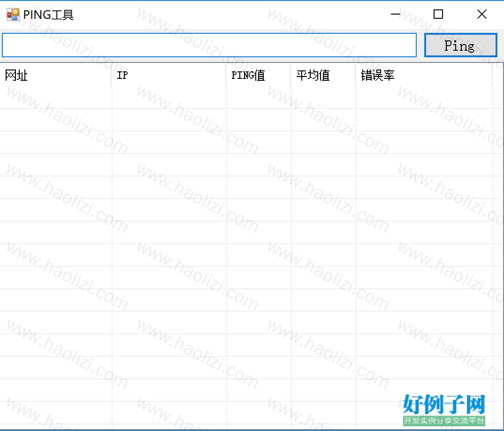Close the PING工具 window
504x431 pixels.
coord(482,14)
